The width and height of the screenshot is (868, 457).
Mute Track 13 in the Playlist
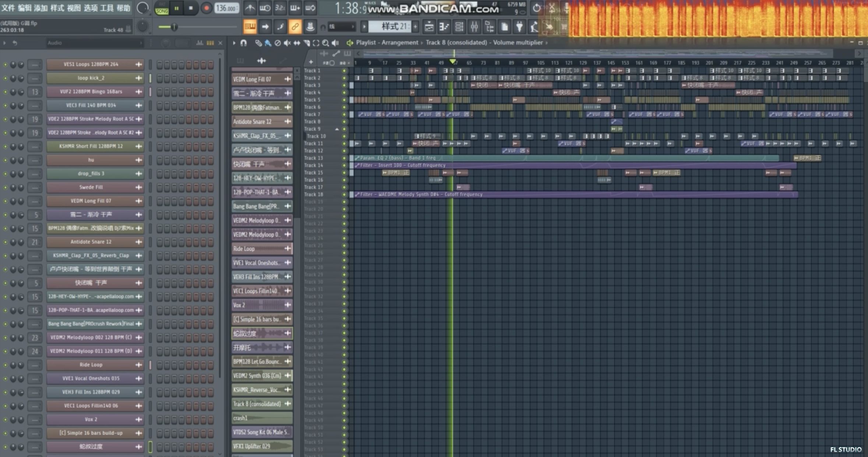coord(344,158)
